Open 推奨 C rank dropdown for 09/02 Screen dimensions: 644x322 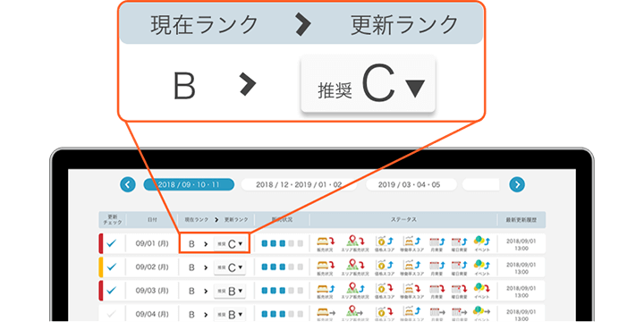(x=230, y=267)
